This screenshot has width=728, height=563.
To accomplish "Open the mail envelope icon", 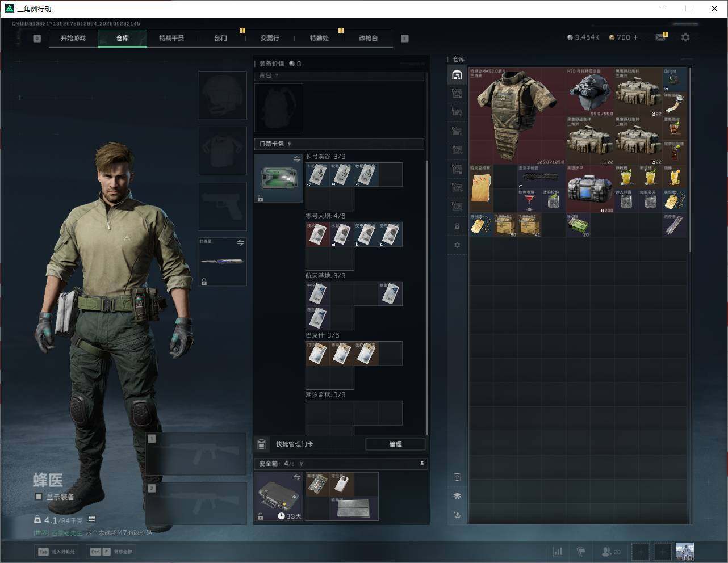I will point(660,37).
